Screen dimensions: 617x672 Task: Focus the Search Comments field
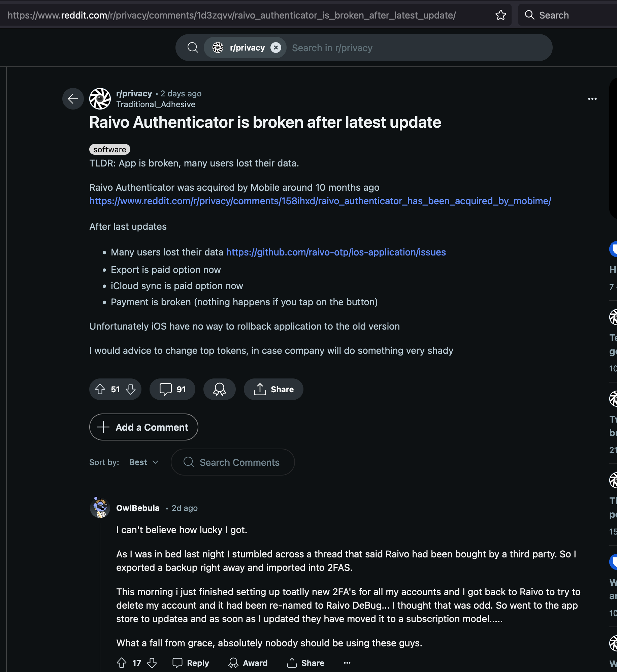point(239,462)
